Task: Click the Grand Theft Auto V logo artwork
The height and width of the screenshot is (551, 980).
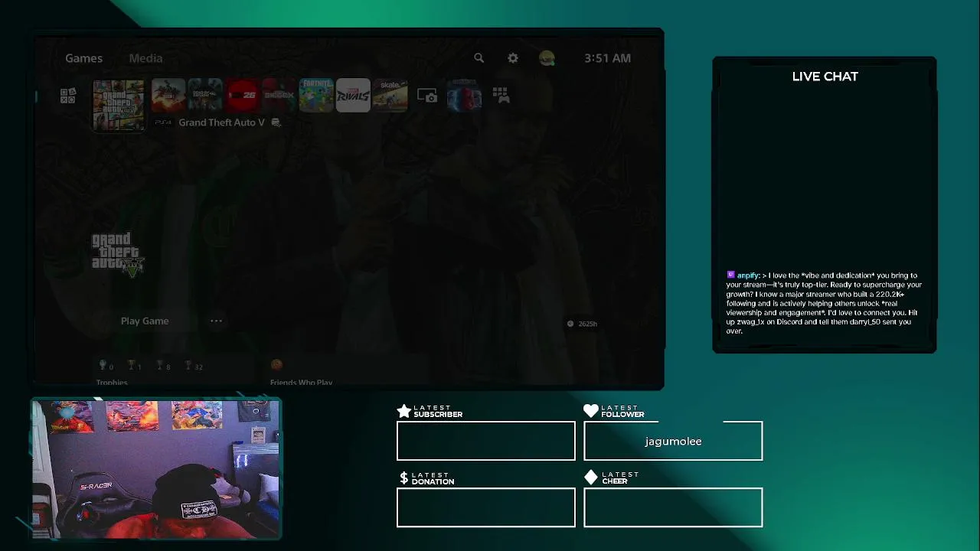Action: 118,253
